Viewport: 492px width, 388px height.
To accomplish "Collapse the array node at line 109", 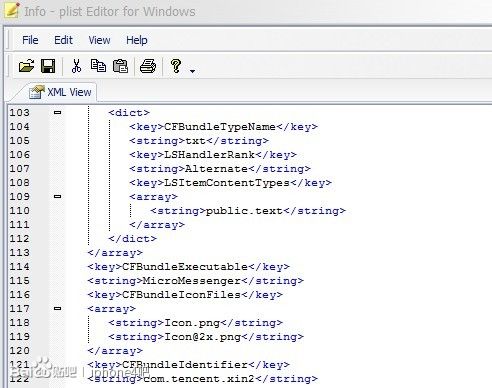I will (x=57, y=197).
